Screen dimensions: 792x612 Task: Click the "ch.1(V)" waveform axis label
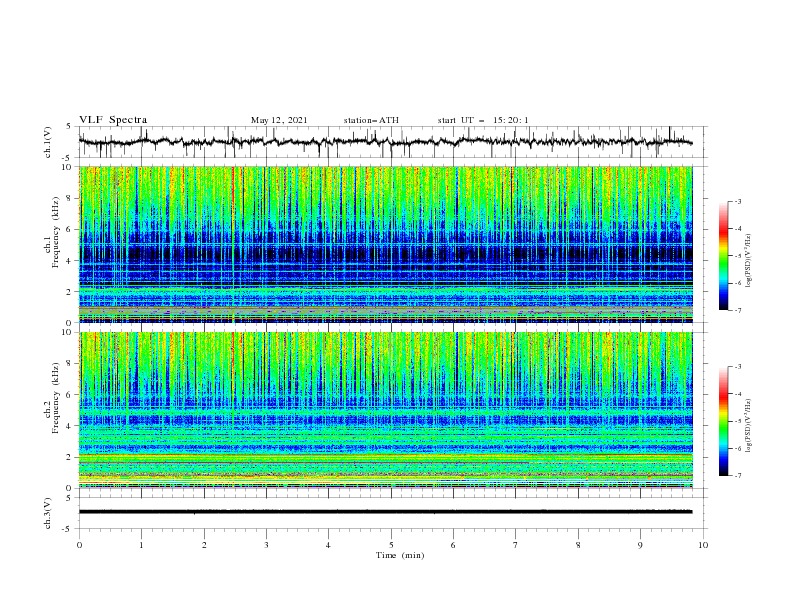pyautogui.click(x=48, y=142)
